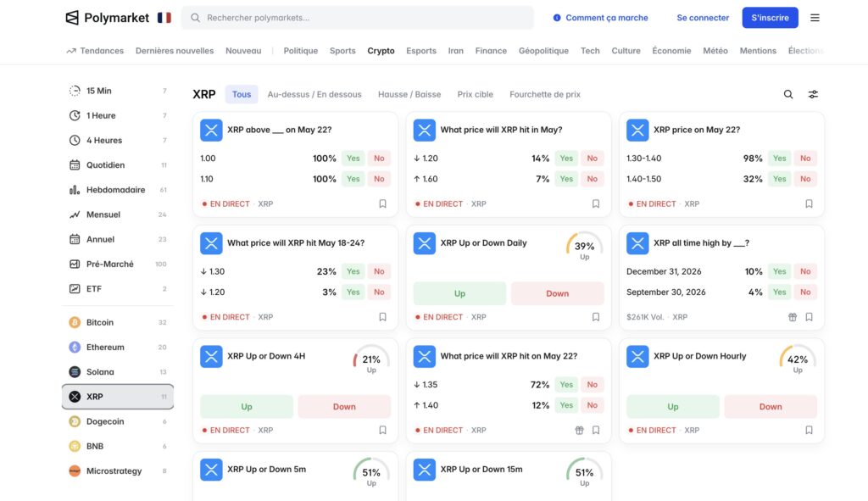Open the Annuel sidebar category
The height and width of the screenshot is (501, 868).
pos(117,239)
